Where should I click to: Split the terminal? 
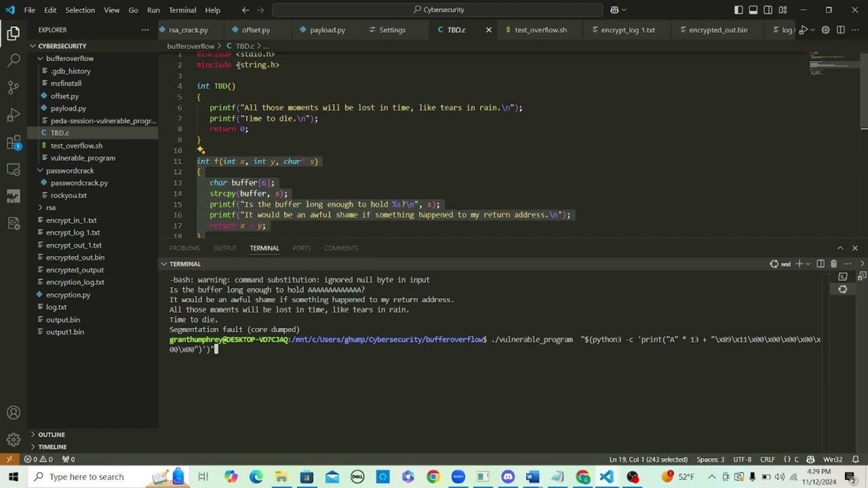pos(821,264)
